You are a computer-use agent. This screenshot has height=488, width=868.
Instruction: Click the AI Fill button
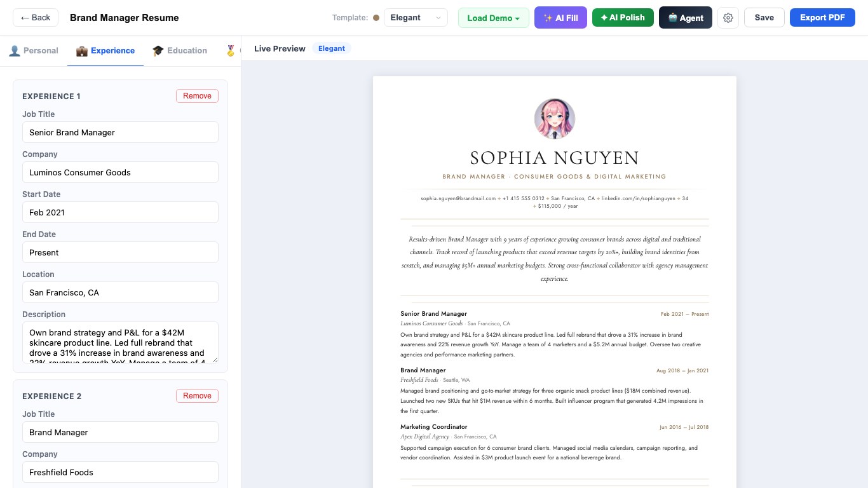(x=560, y=18)
